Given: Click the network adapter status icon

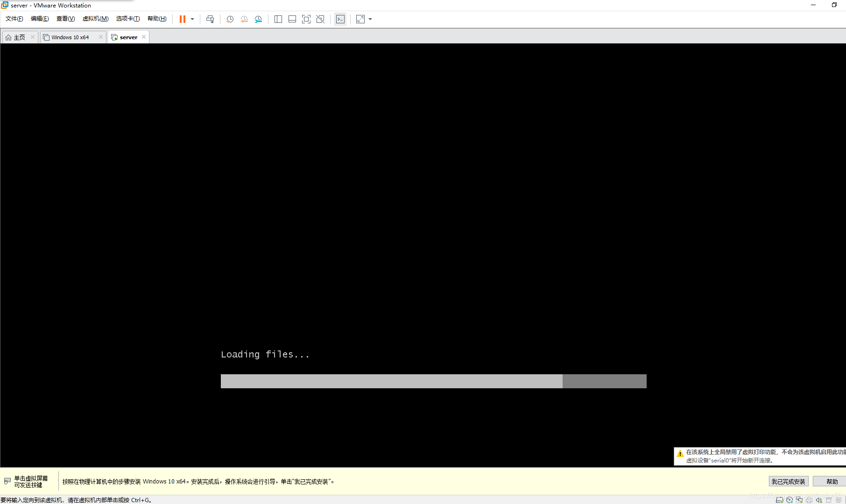Looking at the screenshot, I should point(799,500).
